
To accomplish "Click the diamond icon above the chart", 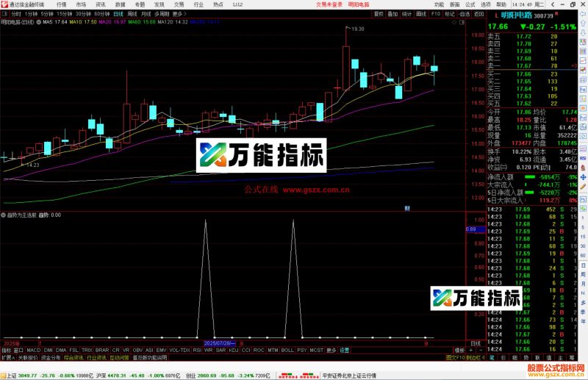I will 454,22.
